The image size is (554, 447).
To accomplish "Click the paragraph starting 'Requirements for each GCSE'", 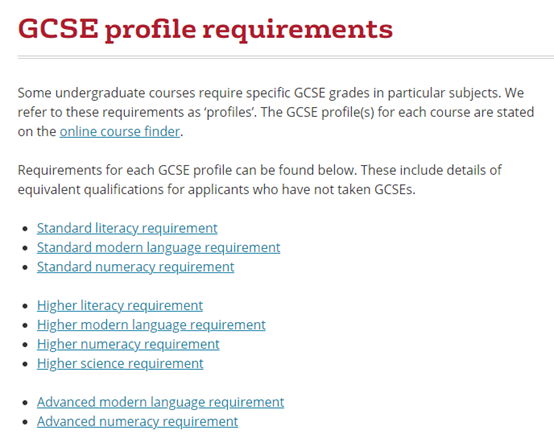I will pyautogui.click(x=260, y=180).
